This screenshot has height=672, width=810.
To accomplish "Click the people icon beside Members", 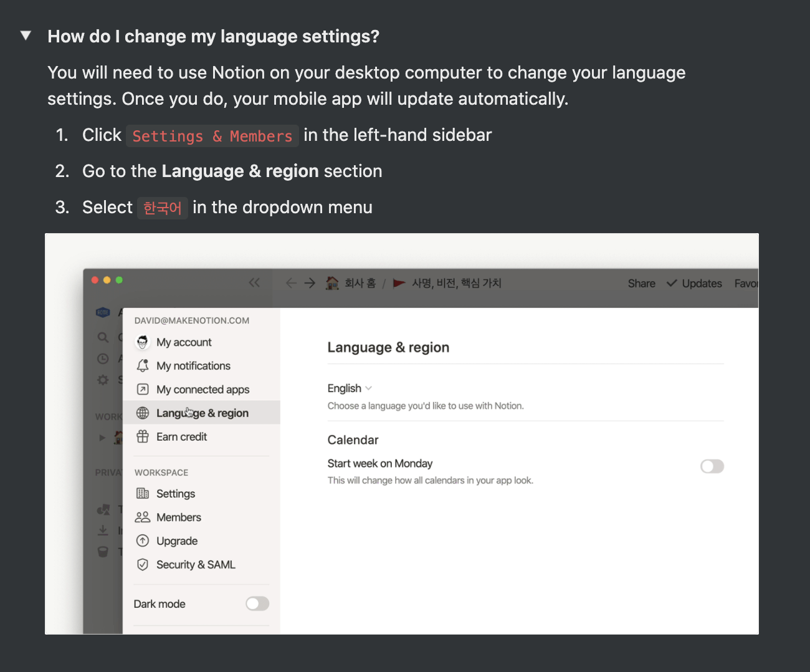I will pyautogui.click(x=143, y=517).
